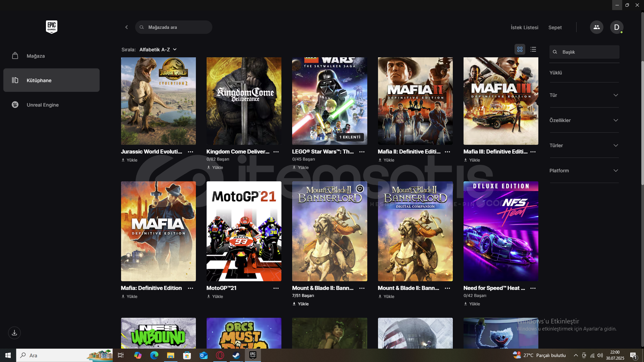Open the friends list icon
The width and height of the screenshot is (644, 362).
(596, 27)
